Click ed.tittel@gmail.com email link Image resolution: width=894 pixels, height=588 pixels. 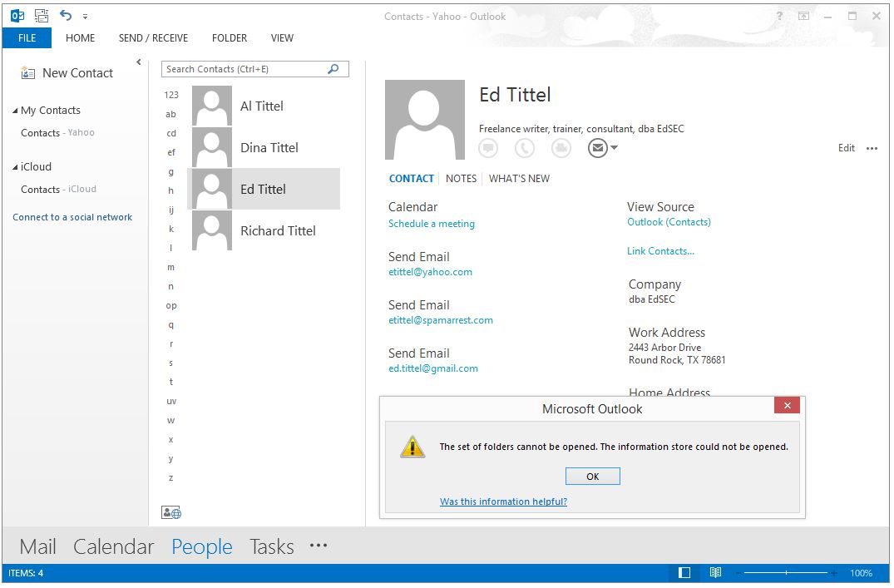pyautogui.click(x=433, y=369)
